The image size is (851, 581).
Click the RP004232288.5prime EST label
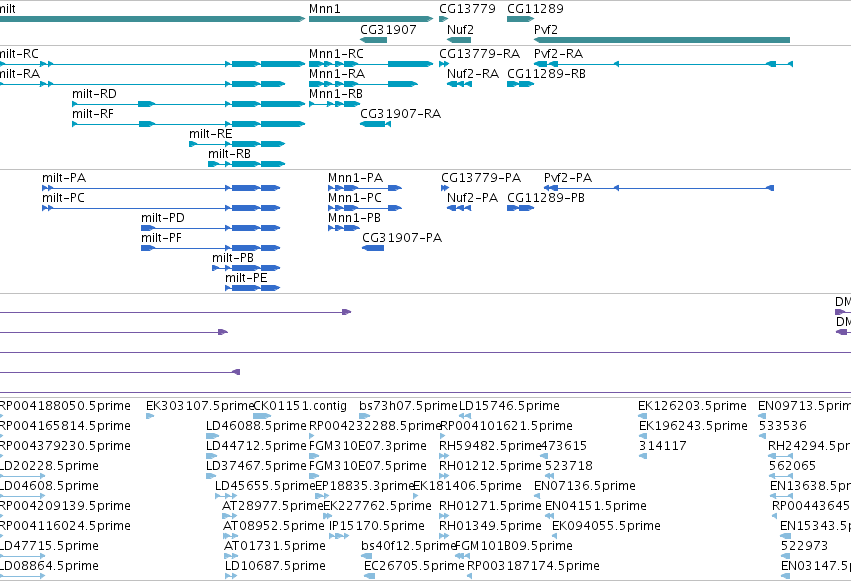[x=375, y=426]
